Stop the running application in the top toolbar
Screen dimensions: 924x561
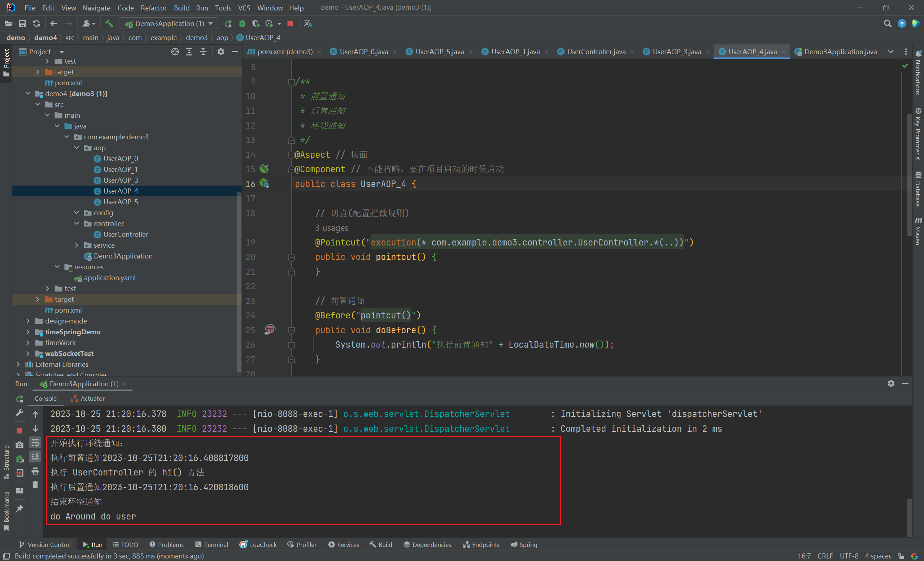290,23
